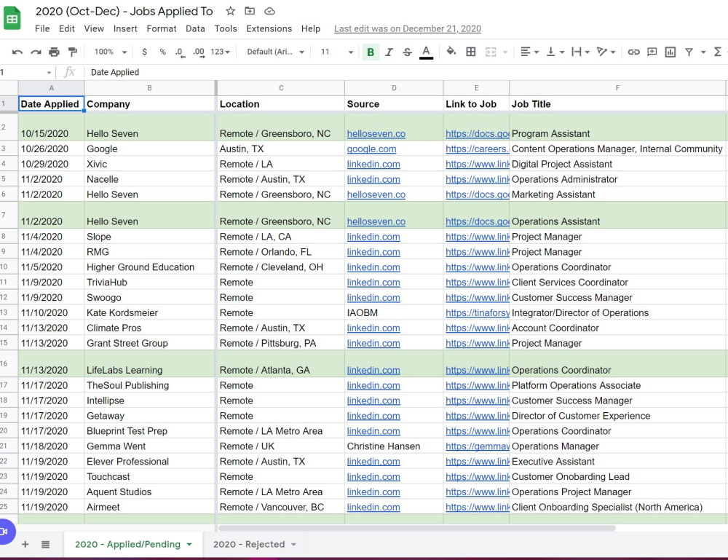Viewport: 728px width, 560px height.
Task: Open the 2020 - Applied/Pending tab dropdown arrow
Action: (x=189, y=544)
